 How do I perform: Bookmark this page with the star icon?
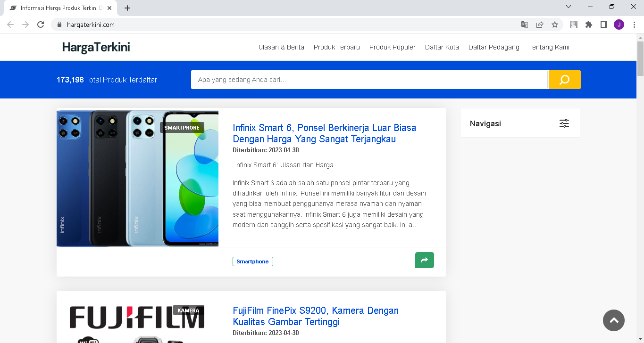tap(555, 24)
